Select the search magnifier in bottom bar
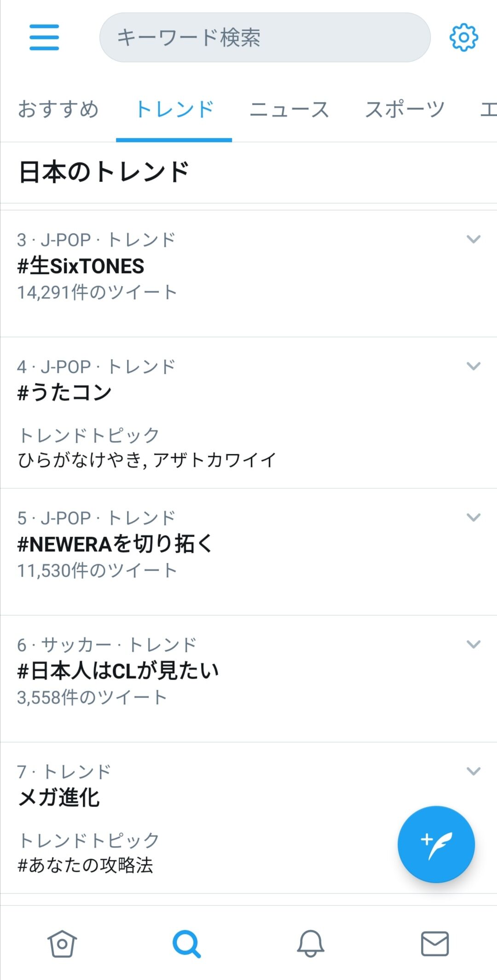This screenshot has width=497, height=980. (x=186, y=944)
